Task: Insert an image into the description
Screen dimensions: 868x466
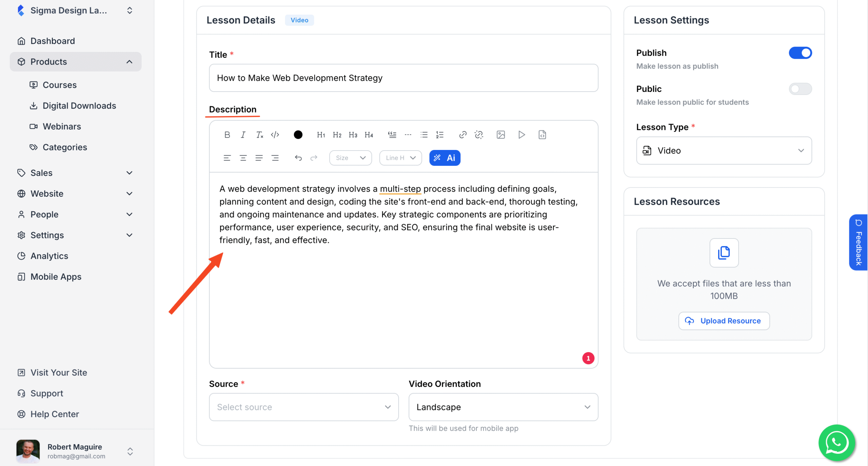Action: click(501, 135)
